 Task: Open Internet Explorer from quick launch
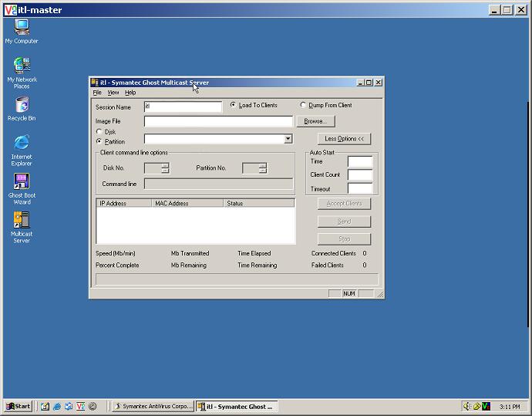pos(57,406)
